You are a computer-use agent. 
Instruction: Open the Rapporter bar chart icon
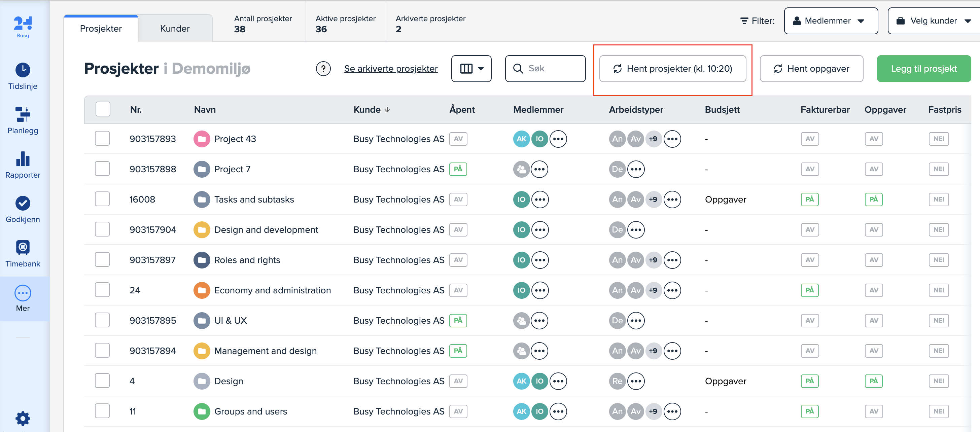(x=23, y=159)
